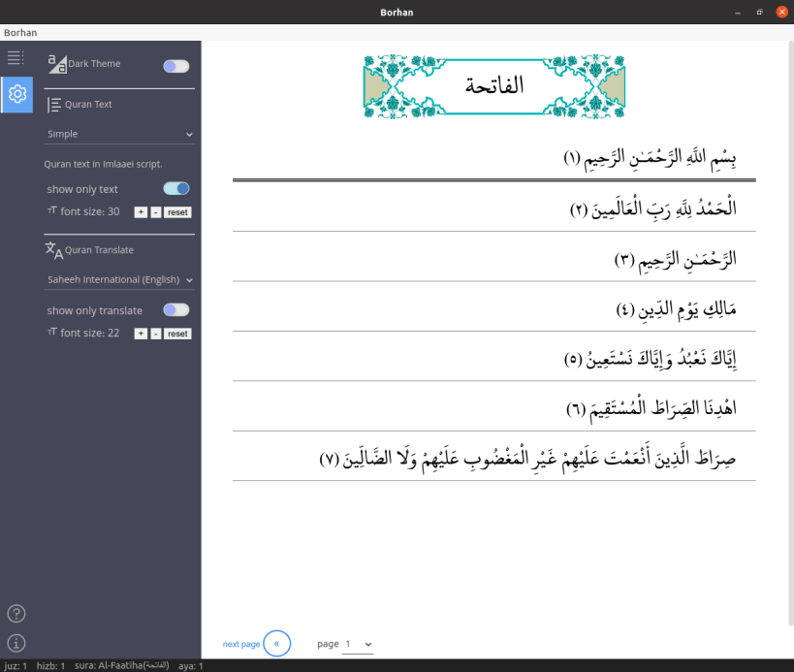Image resolution: width=794 pixels, height=672 pixels.
Task: Select the settings gear icon
Action: pyautogui.click(x=17, y=94)
